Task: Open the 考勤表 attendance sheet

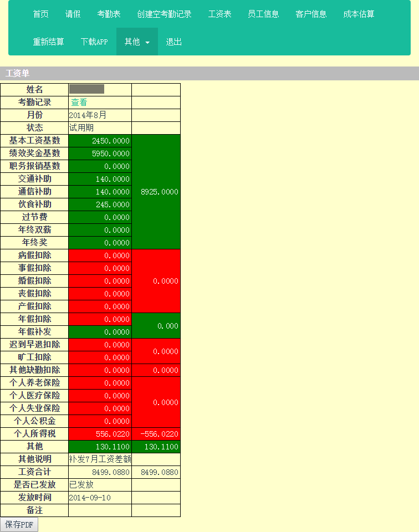Action: [109, 14]
